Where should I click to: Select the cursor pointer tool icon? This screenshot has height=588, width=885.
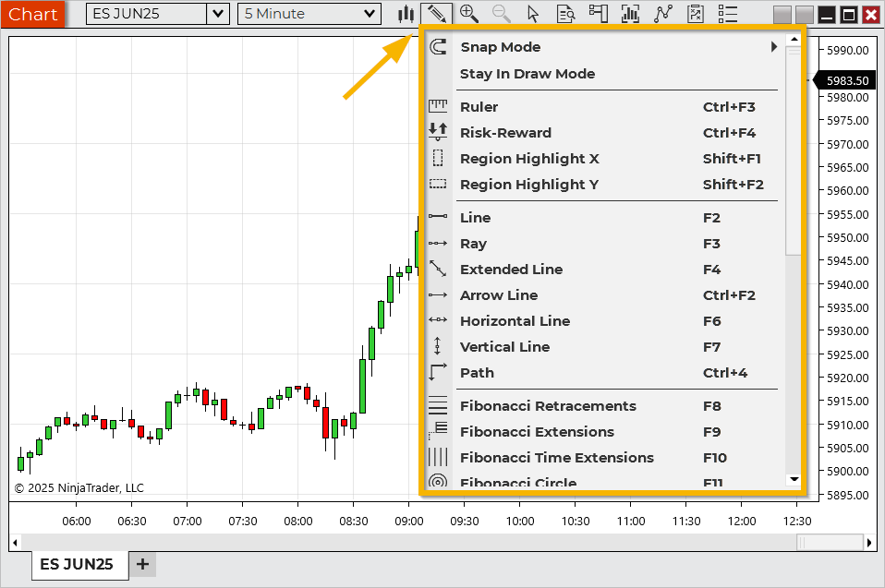533,14
